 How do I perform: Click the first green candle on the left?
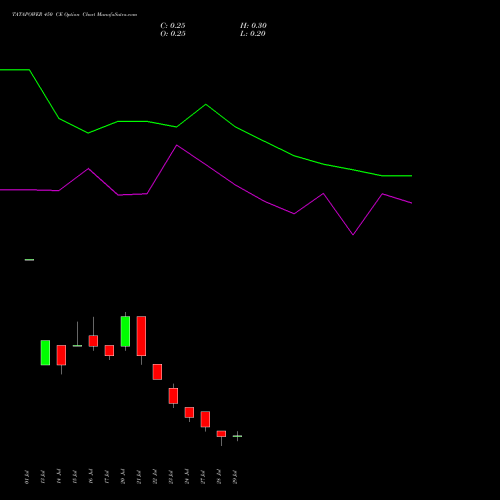click(x=45, y=353)
